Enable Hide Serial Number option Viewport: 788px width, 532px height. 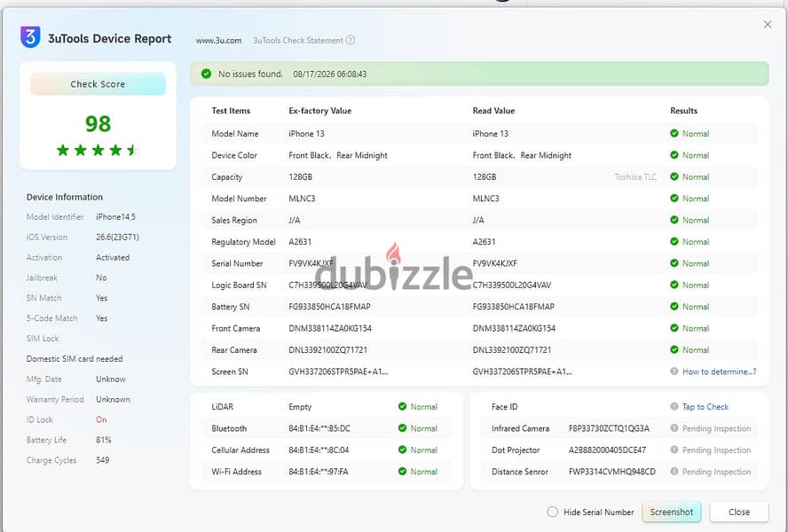click(552, 512)
